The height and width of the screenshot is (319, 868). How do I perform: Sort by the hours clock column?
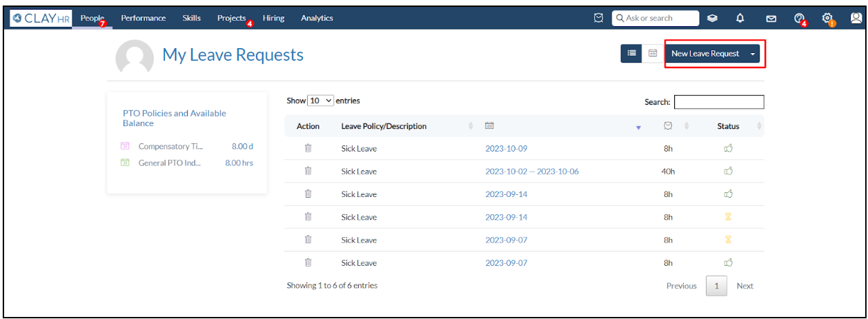point(668,126)
